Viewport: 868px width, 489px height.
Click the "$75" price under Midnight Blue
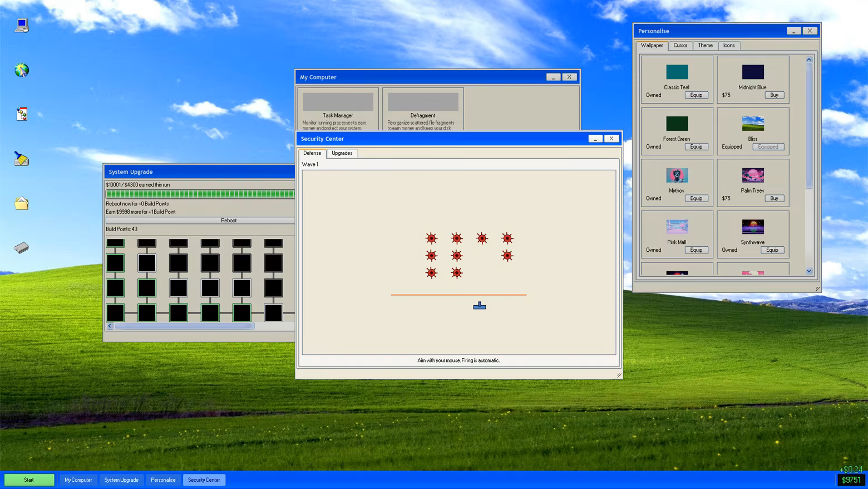click(726, 95)
